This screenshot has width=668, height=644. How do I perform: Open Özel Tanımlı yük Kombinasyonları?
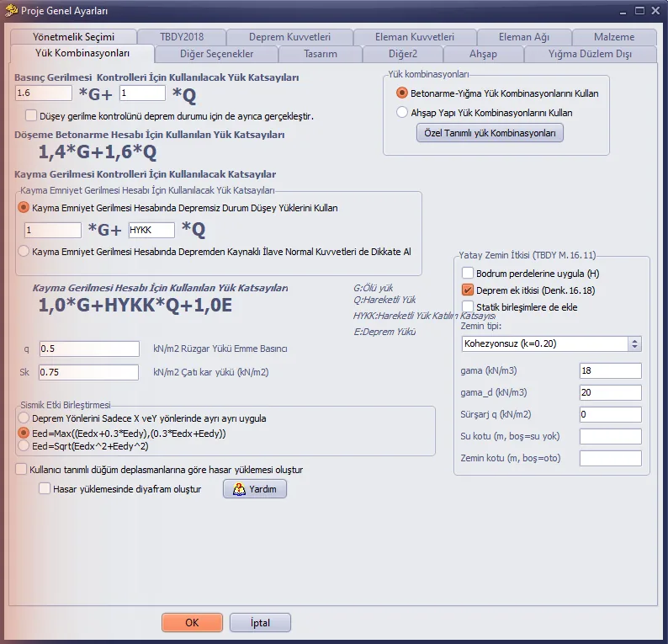490,133
